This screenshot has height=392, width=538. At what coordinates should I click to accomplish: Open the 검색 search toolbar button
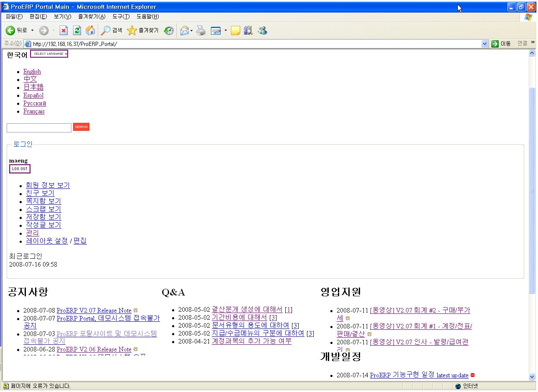coord(112,31)
